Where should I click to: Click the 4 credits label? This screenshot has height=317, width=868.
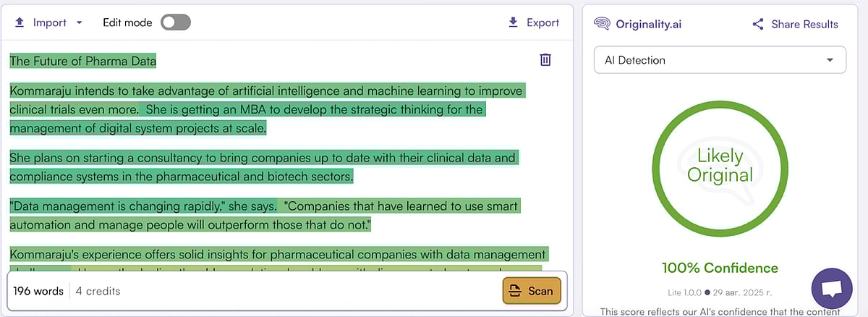tap(98, 291)
